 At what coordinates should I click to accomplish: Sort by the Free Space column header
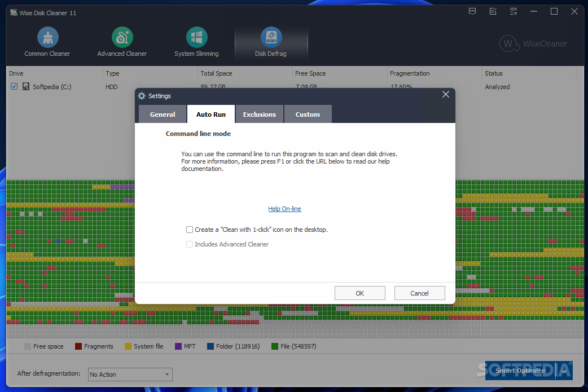pyautogui.click(x=340, y=73)
